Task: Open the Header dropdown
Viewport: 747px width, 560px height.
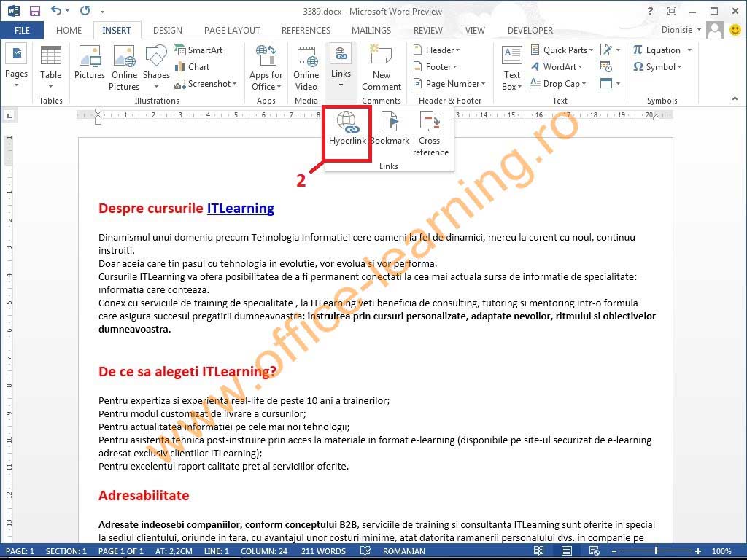Action: click(x=436, y=50)
